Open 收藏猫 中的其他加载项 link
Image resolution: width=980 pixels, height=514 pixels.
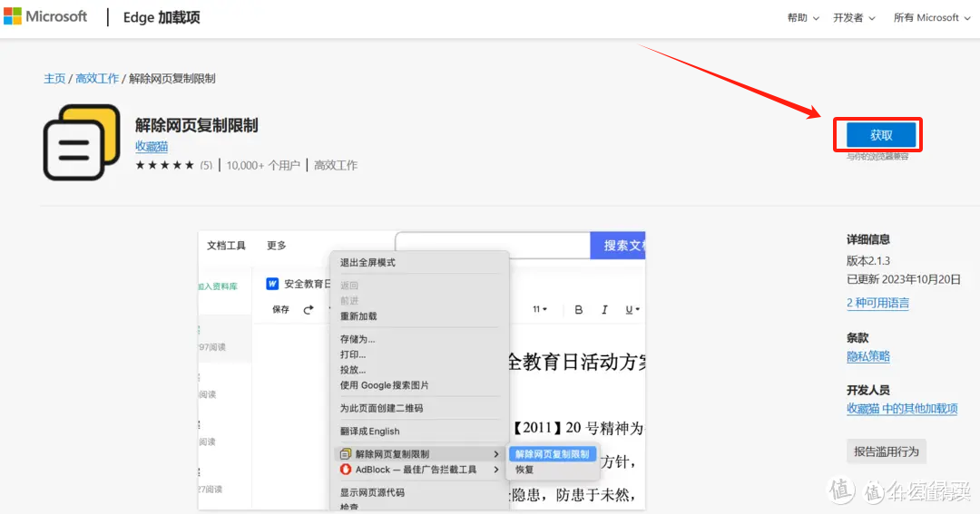pyautogui.click(x=902, y=409)
